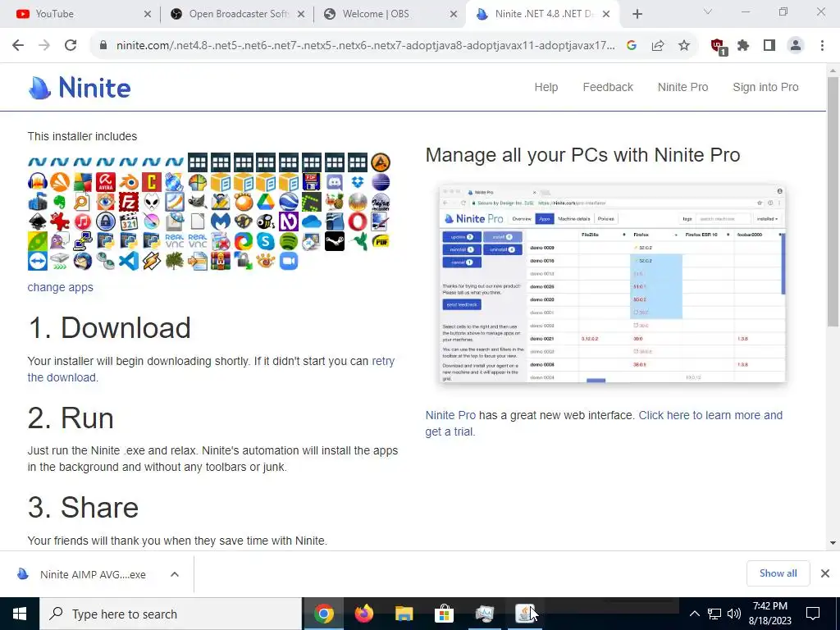Viewport: 840px width, 630px height.
Task: Click the Ninite Pro interface screenshot
Action: click(x=612, y=284)
